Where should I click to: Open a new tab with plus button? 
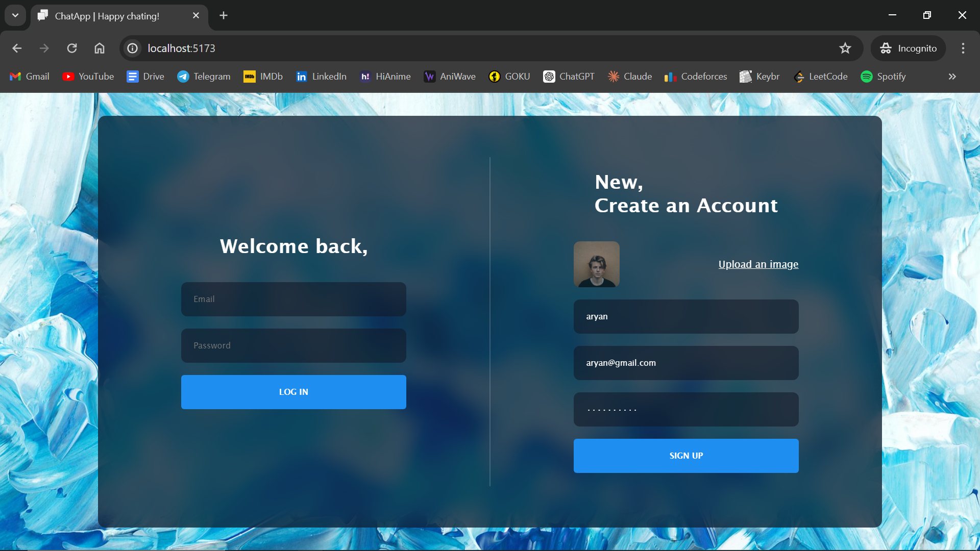coord(224,15)
